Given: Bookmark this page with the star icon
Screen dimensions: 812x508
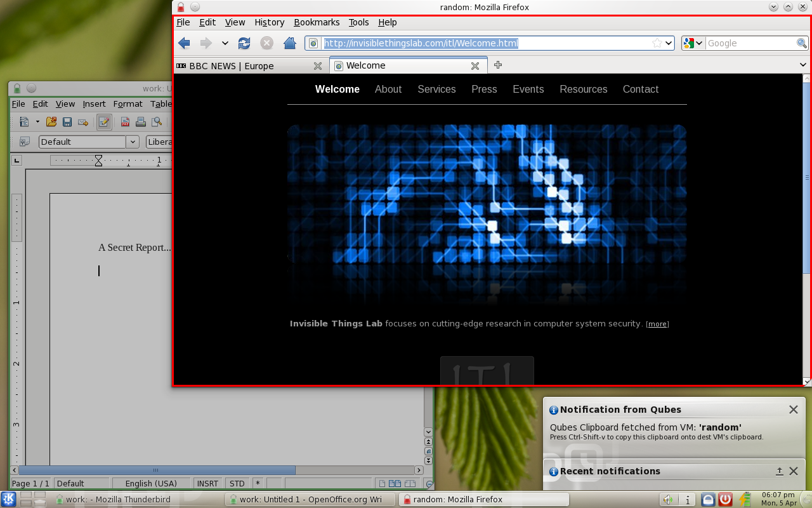Looking at the screenshot, I should click(x=657, y=43).
